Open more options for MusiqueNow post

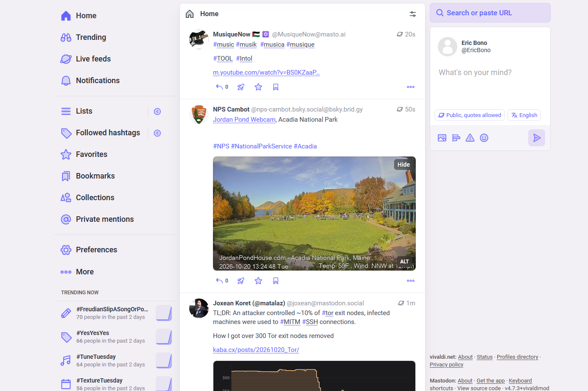pos(411,87)
